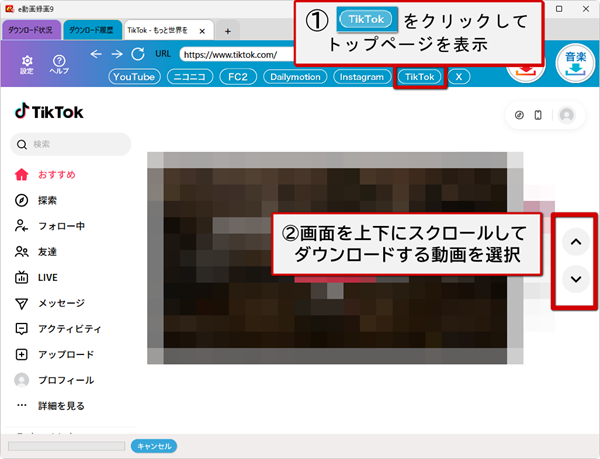Switch to ダウンロード履歴 tab
Screen dimensions: 600x459
(92, 31)
